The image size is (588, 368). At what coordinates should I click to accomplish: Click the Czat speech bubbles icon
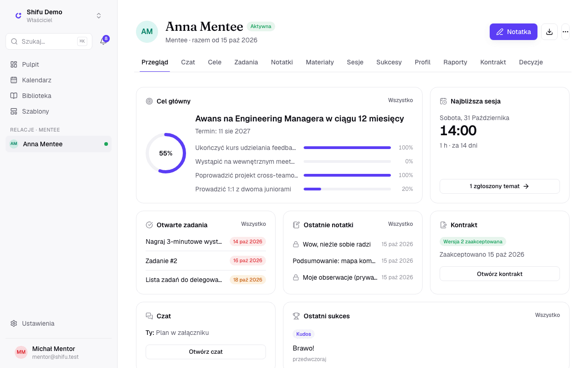coord(149,316)
